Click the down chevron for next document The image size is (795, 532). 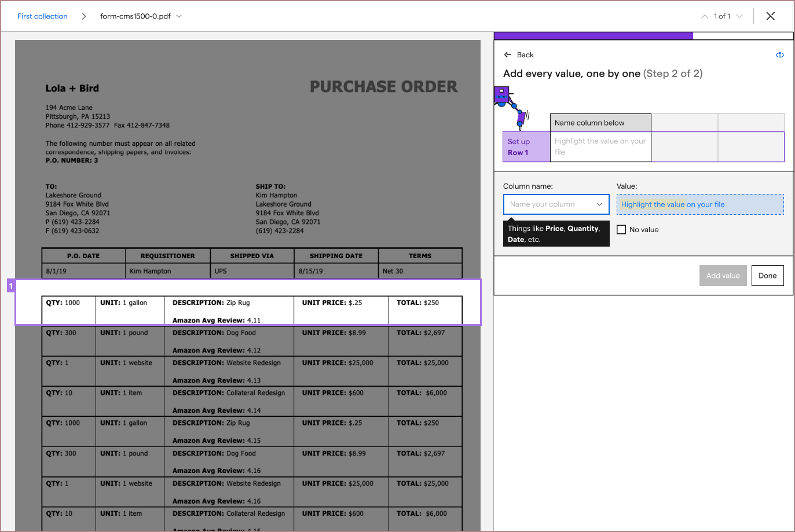click(x=740, y=16)
